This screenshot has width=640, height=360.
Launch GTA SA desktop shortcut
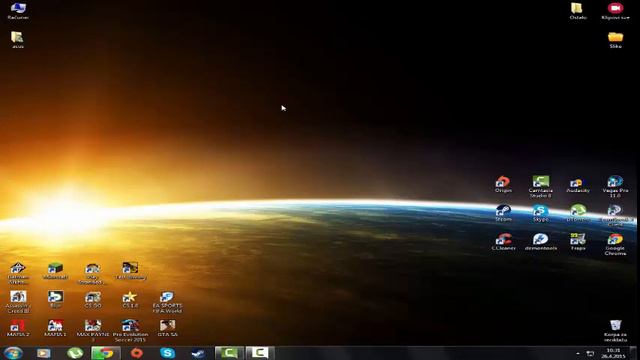click(167, 328)
